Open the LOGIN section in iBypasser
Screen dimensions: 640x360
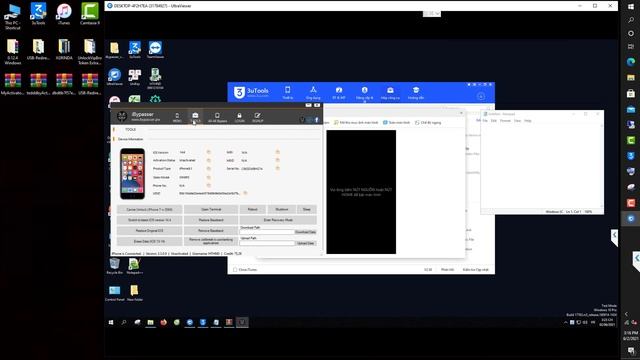click(240, 118)
